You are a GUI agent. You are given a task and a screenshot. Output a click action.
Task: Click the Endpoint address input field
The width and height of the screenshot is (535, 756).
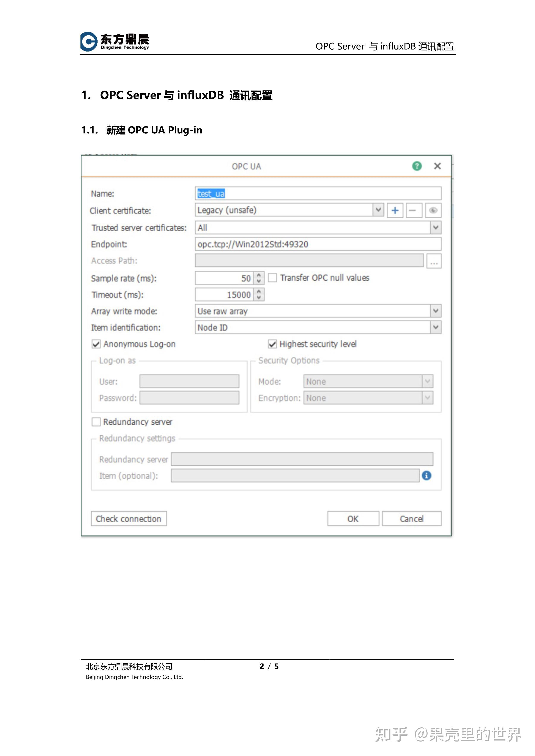318,244
